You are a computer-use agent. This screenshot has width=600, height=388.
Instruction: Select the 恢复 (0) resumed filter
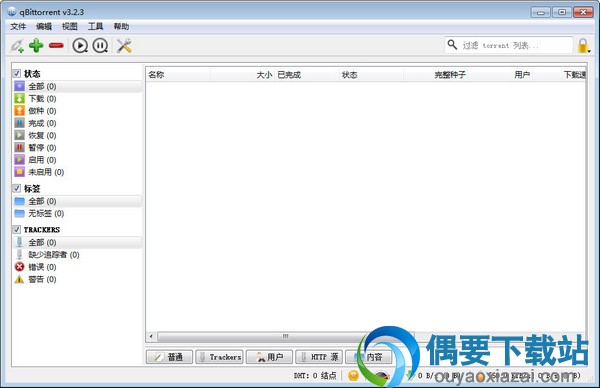click(x=78, y=135)
